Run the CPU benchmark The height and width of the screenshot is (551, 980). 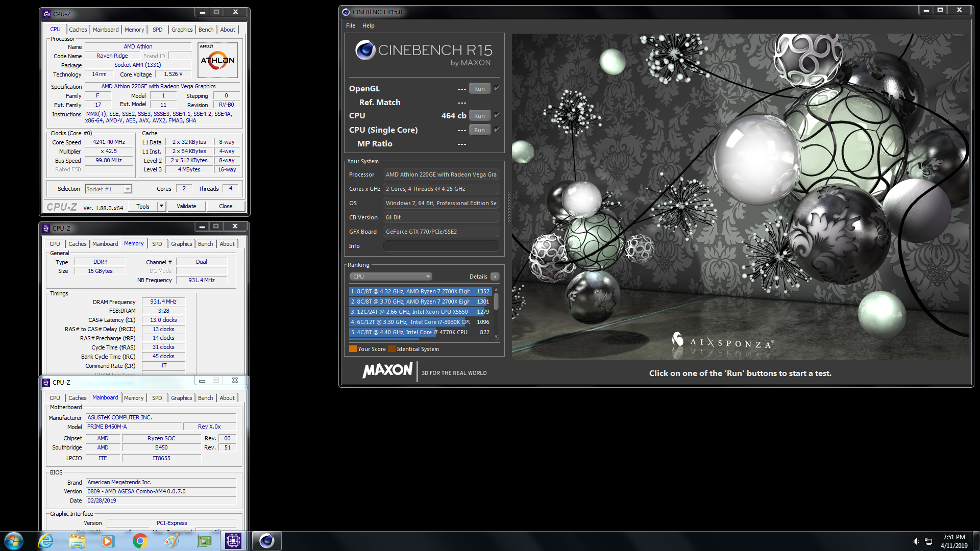pyautogui.click(x=479, y=116)
